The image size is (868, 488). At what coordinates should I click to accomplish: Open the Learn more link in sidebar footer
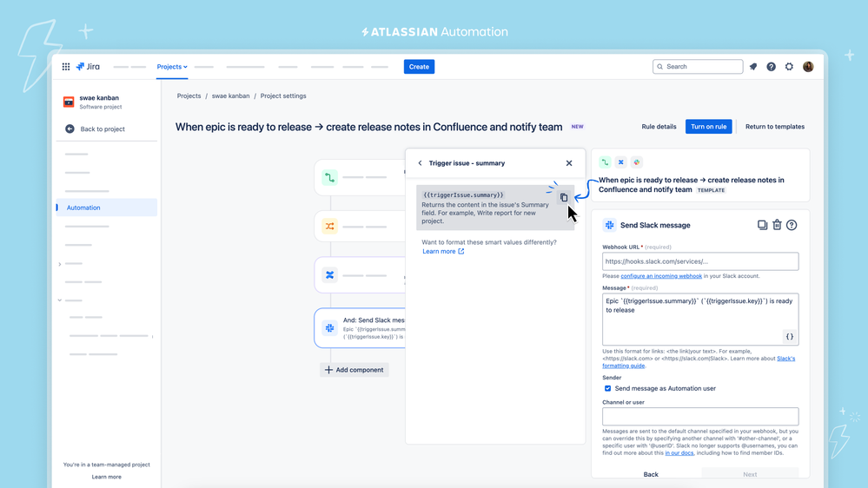tap(106, 477)
